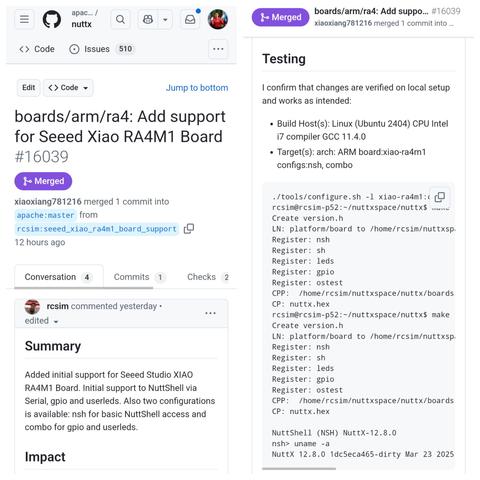Expand the Copilot dropdown arrow

pyautogui.click(x=165, y=20)
